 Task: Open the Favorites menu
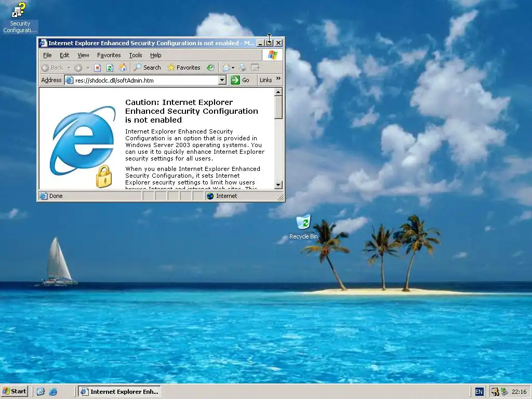click(x=109, y=55)
